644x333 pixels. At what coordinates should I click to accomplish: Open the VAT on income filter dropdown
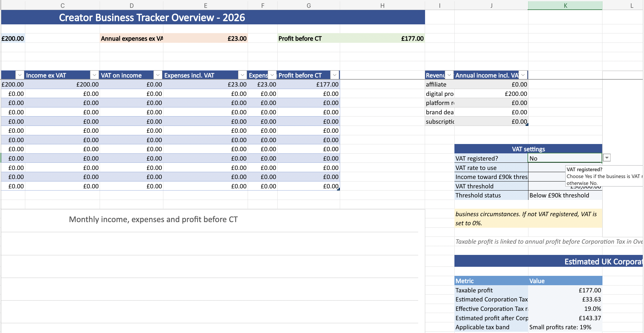pyautogui.click(x=158, y=75)
